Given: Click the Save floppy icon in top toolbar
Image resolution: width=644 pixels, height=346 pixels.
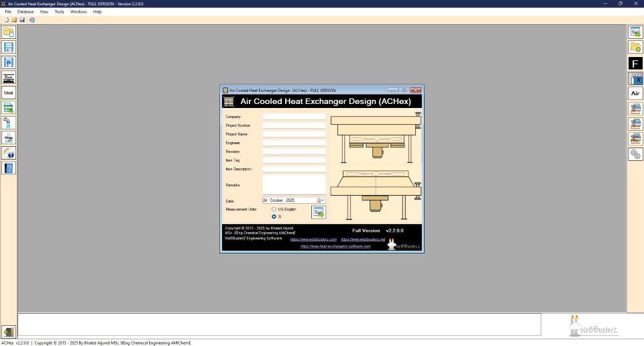Looking at the screenshot, I should coord(22,19).
